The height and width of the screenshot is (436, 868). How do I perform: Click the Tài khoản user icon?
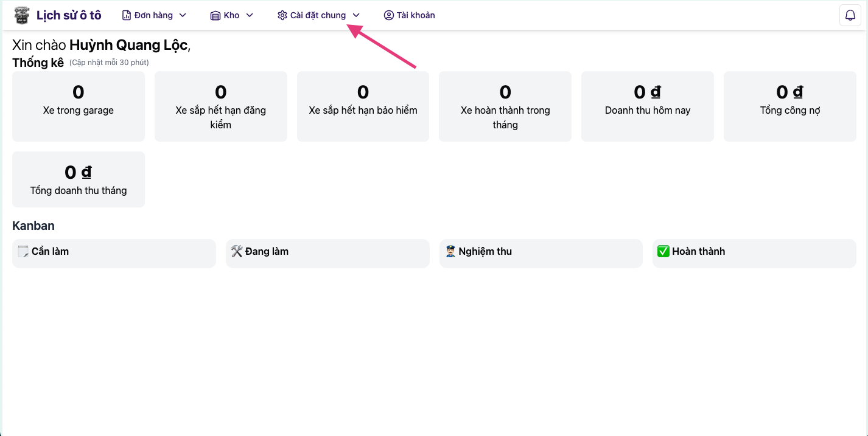388,15
